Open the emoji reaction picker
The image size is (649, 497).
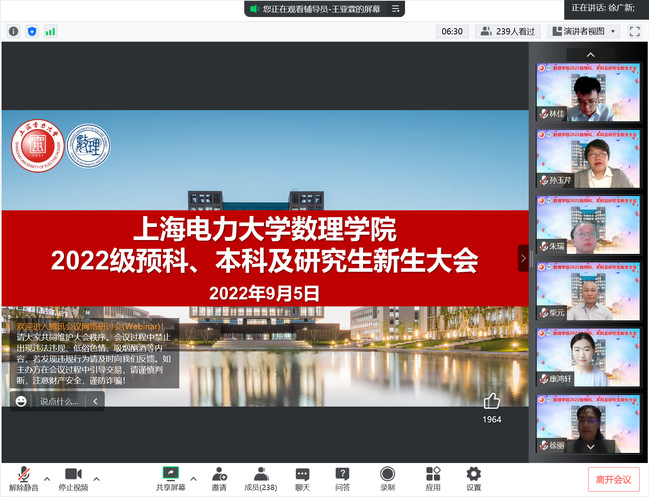21,401
